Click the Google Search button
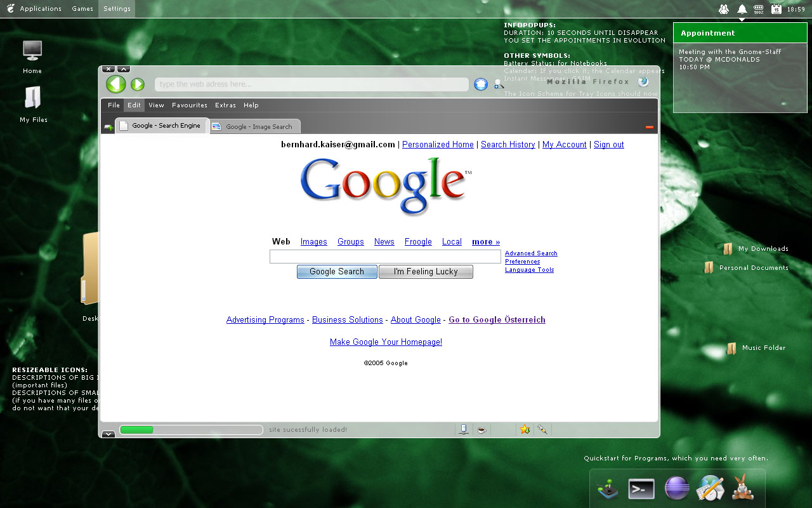This screenshot has width=812, height=508. [x=337, y=272]
